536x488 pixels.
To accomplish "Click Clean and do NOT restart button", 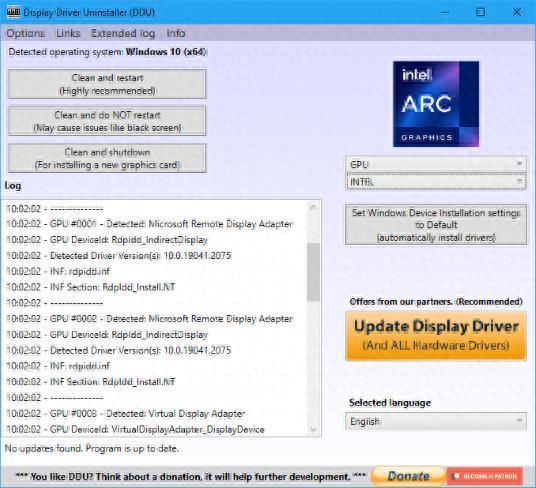I will 107,121.
